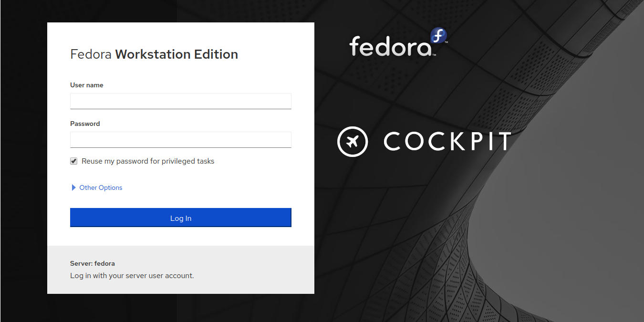The height and width of the screenshot is (322, 644).
Task: Click the Cockpit airplane circle icon
Action: [353, 142]
